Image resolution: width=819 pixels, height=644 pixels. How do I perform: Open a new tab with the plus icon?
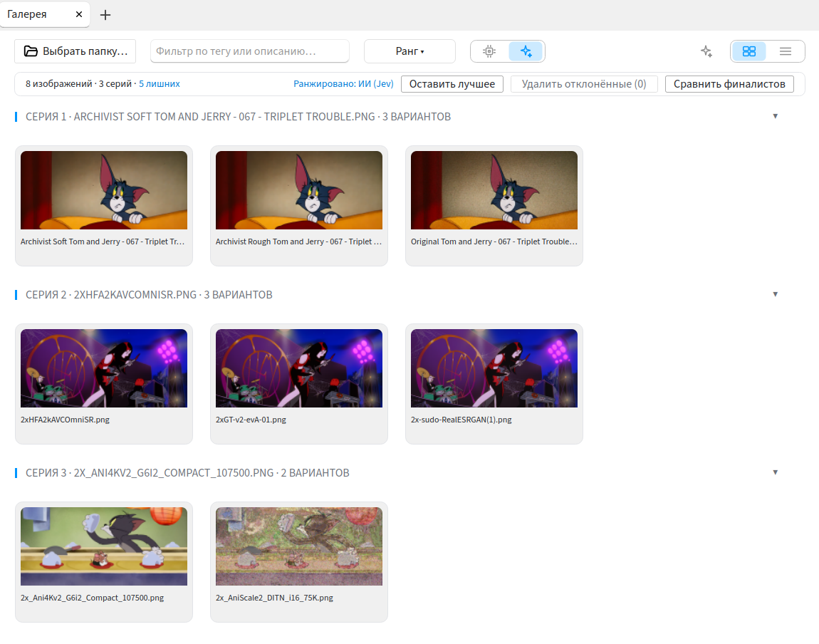point(105,15)
